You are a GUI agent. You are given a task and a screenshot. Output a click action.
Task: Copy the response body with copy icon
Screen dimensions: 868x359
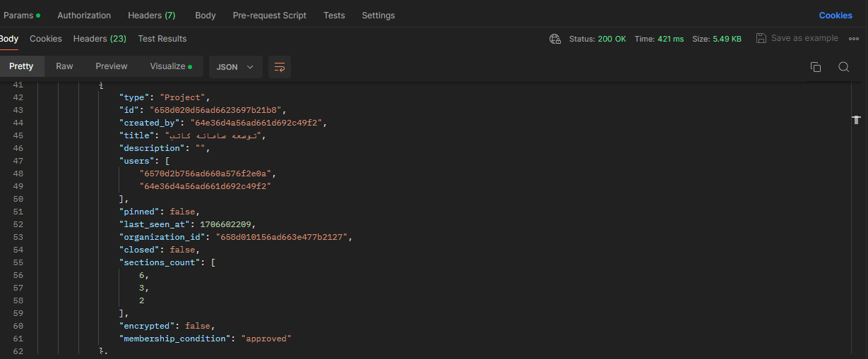point(815,67)
